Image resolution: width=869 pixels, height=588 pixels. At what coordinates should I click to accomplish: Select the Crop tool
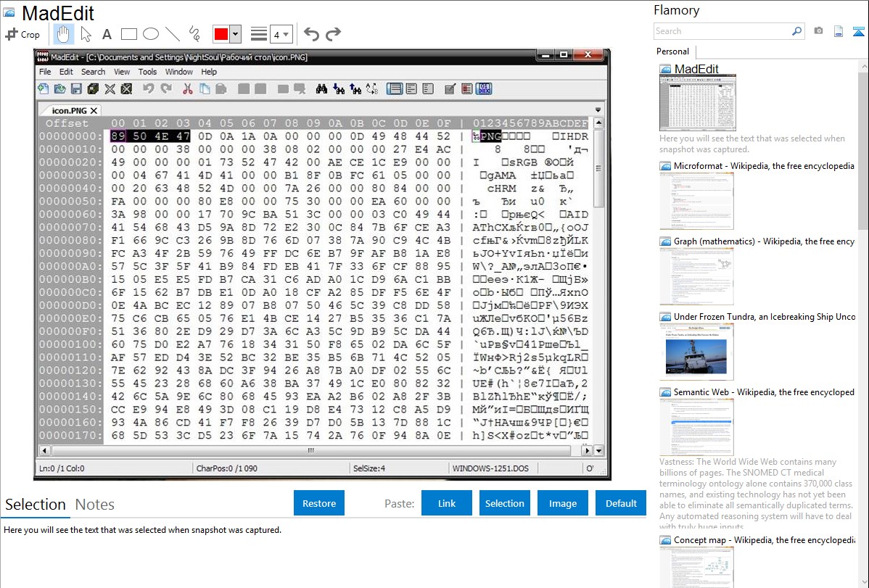click(22, 34)
